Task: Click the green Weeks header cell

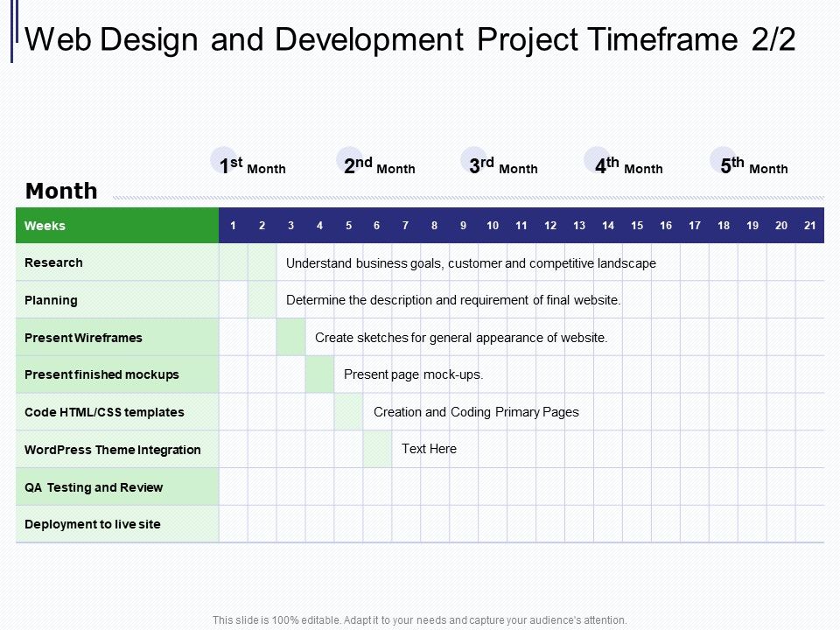Action: tap(117, 225)
